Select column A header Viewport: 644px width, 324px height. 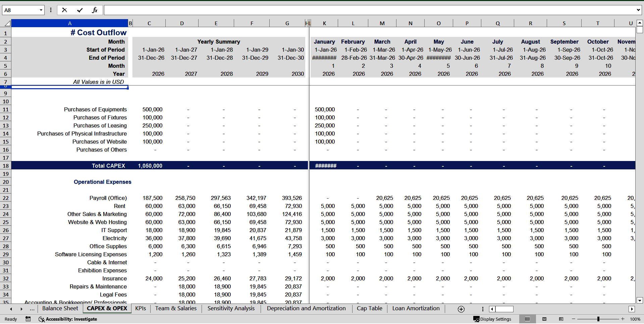(x=70, y=23)
